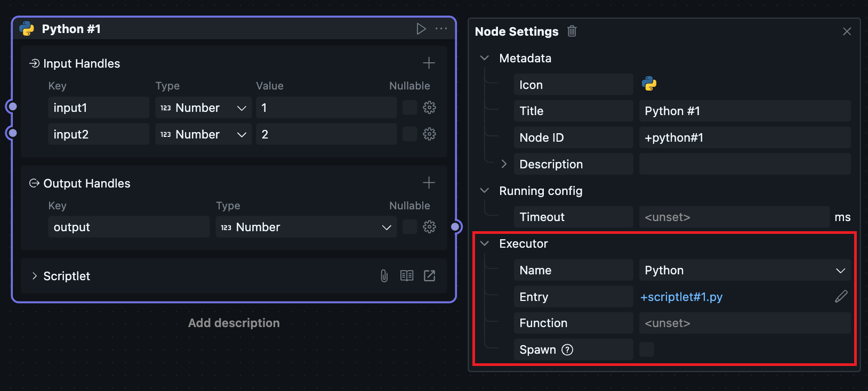The height and width of the screenshot is (391, 868).
Task: Open the Executor Name dropdown
Action: tap(744, 271)
